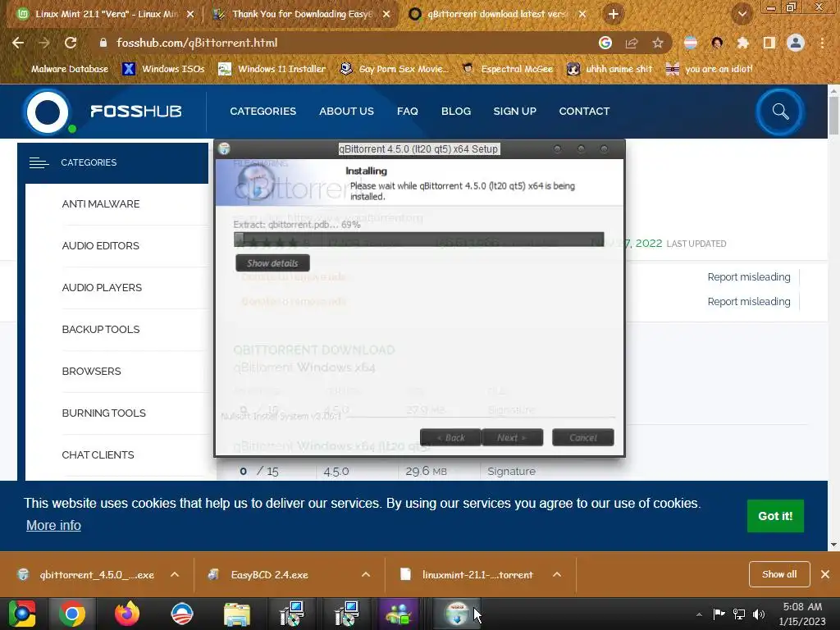Accept cookies with Got it! button

(775, 516)
